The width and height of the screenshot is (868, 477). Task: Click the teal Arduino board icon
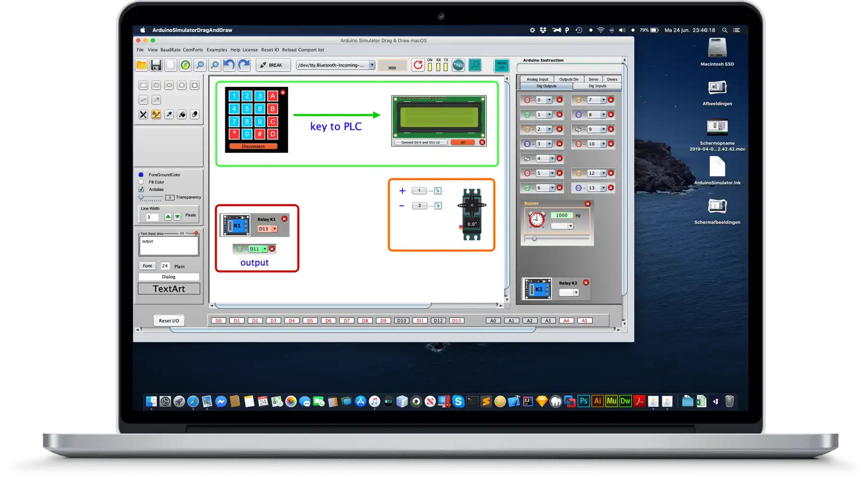[458, 65]
